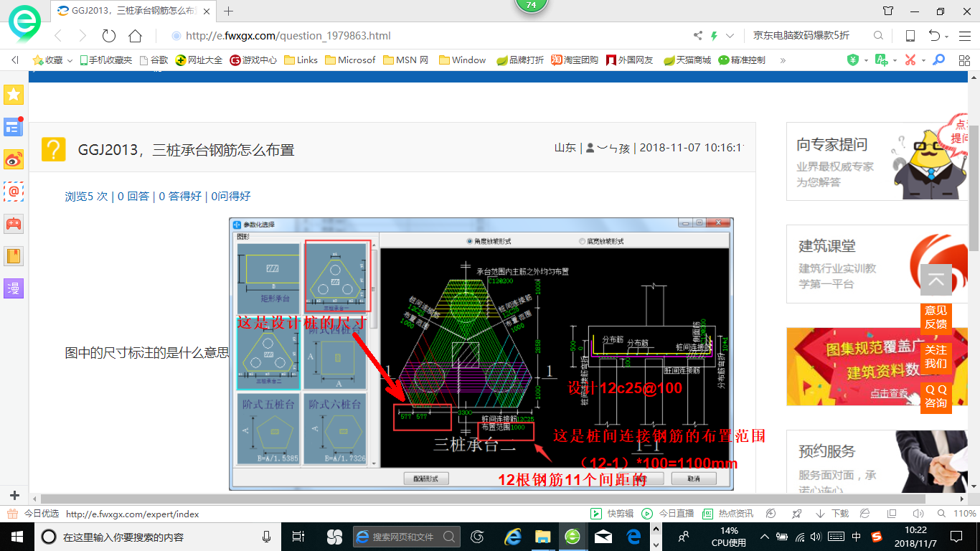Click the back-to-top arrow button

coord(936,280)
